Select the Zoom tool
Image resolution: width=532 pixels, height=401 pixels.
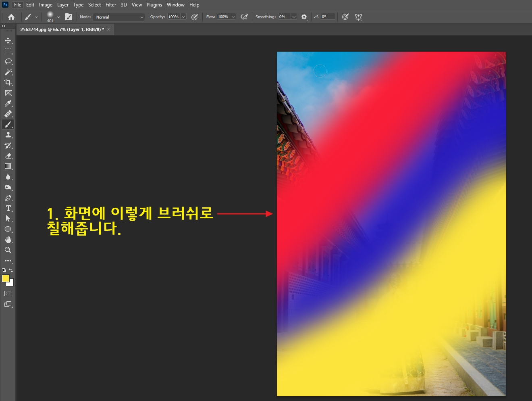[x=8, y=250]
